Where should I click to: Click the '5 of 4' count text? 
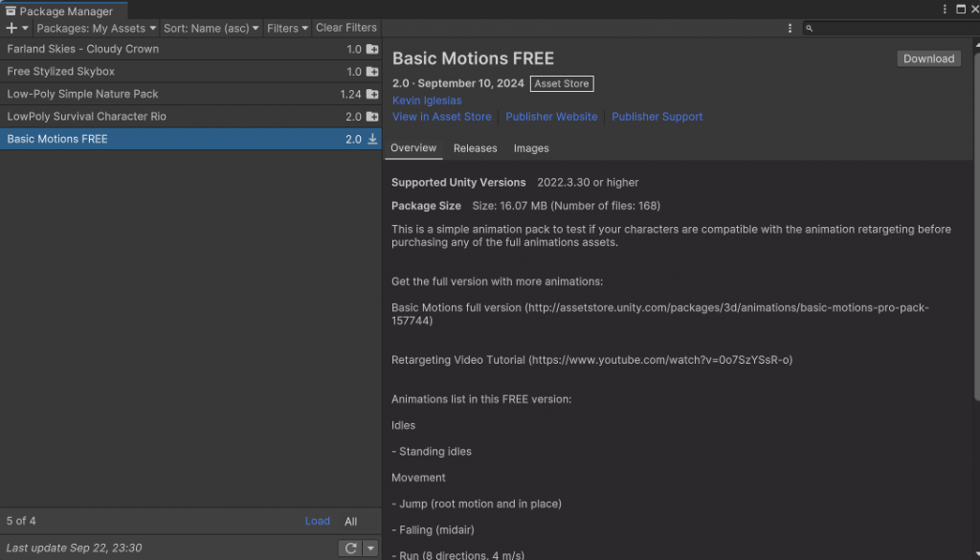point(21,522)
